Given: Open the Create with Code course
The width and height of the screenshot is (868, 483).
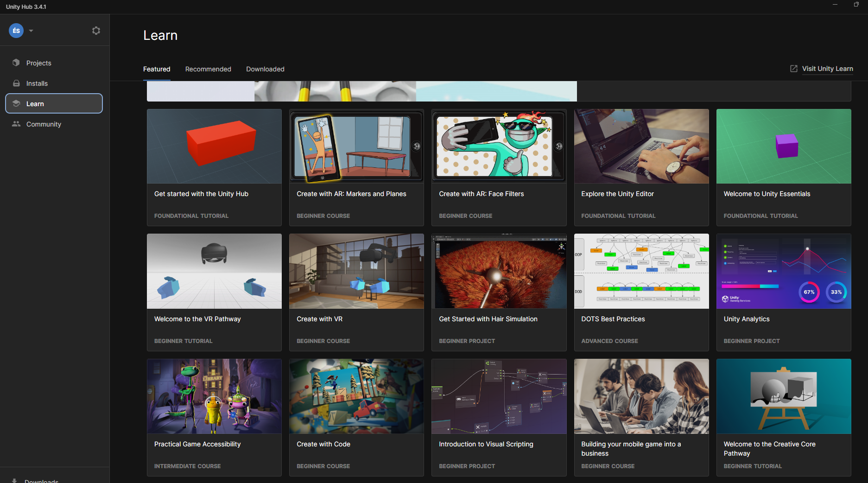Looking at the screenshot, I should pyautogui.click(x=356, y=417).
